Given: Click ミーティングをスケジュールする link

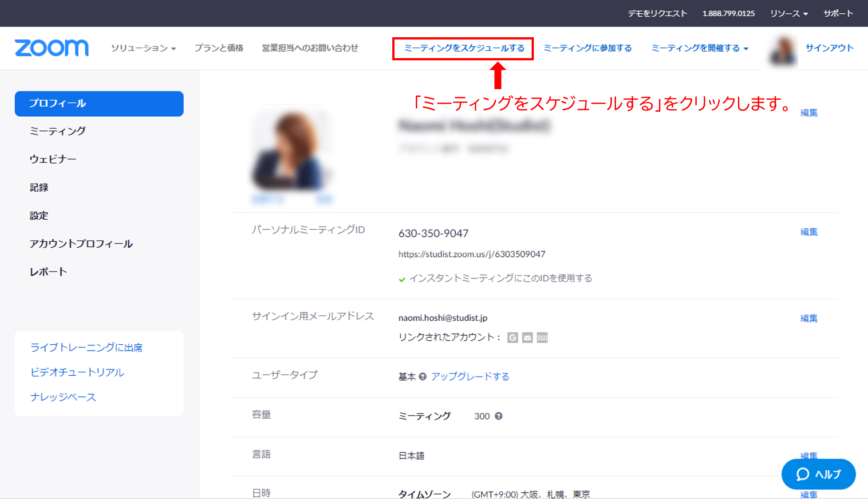Looking at the screenshot, I should [464, 48].
